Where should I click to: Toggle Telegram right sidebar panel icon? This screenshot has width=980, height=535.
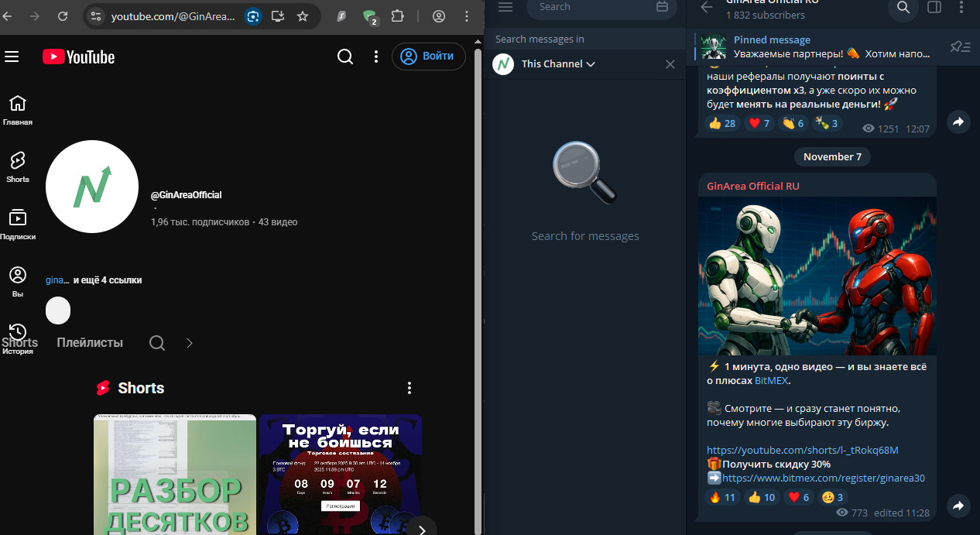[934, 8]
